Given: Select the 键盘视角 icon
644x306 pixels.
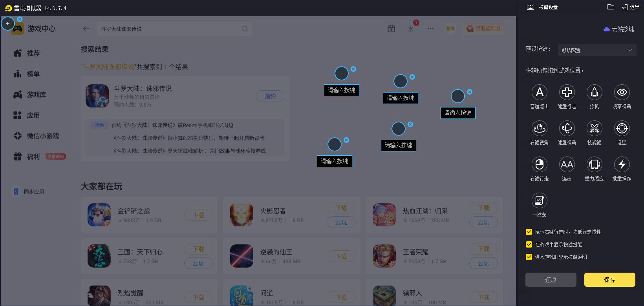Looking at the screenshot, I should pos(567,128).
